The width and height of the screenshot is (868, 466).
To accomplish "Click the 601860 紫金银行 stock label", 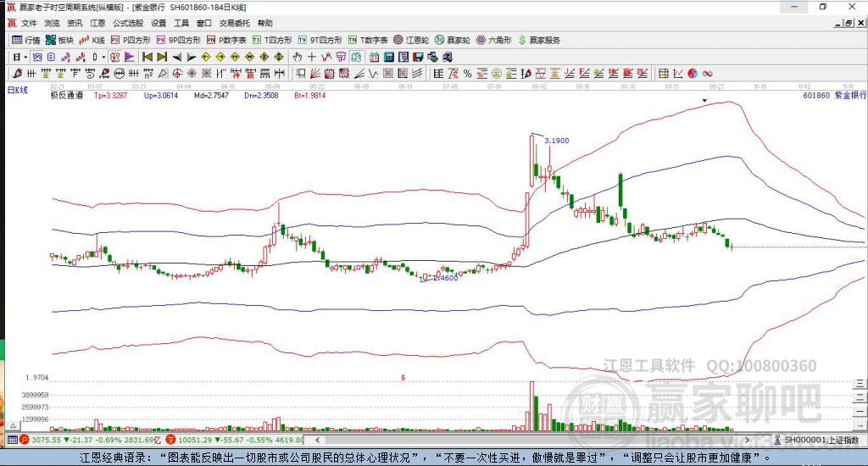I will [x=834, y=95].
